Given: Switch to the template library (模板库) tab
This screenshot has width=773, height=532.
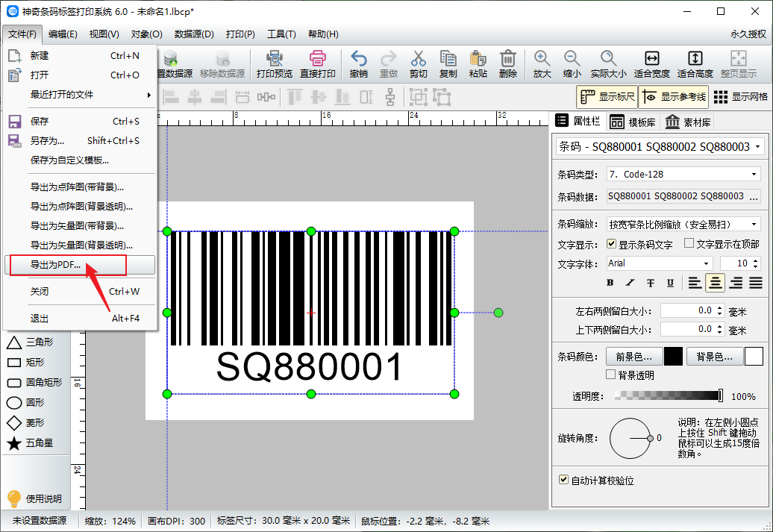Looking at the screenshot, I should pos(633,122).
